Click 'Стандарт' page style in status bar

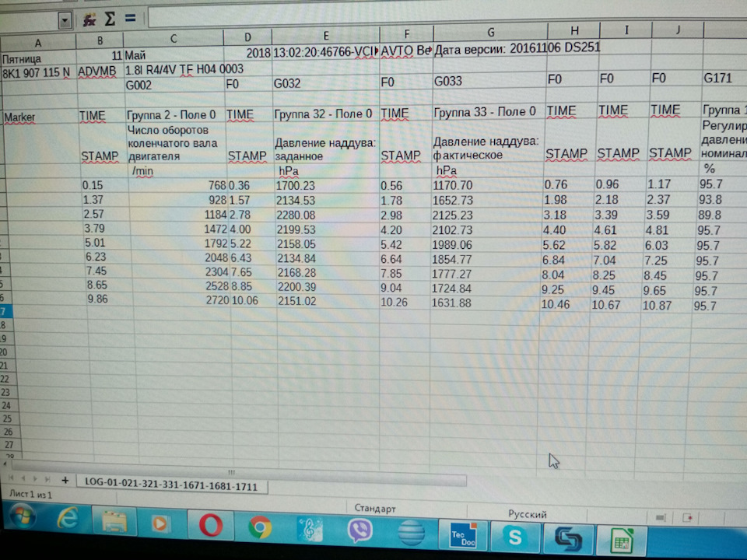point(375,508)
